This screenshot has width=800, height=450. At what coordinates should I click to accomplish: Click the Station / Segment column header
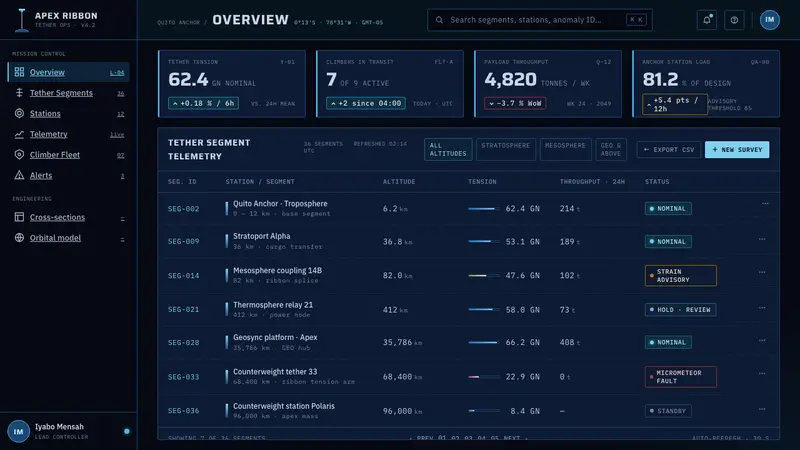(x=260, y=182)
